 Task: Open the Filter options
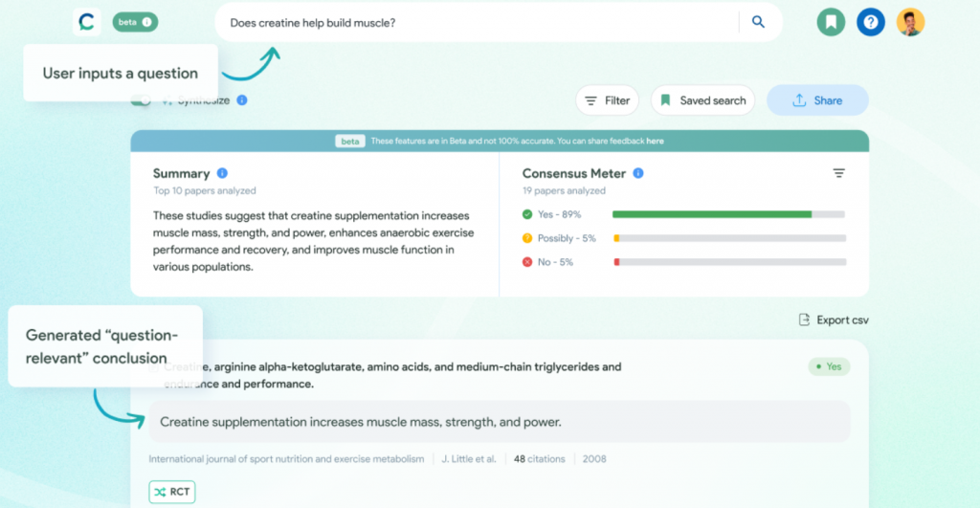[x=607, y=100]
